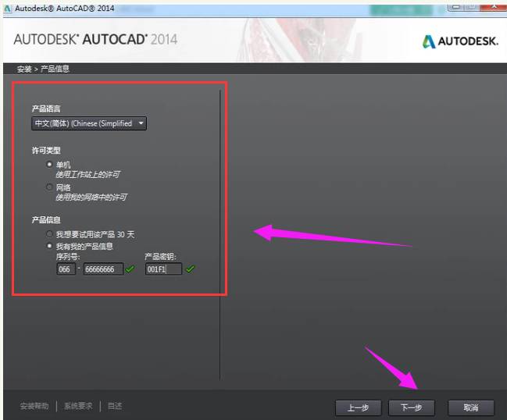Image resolution: width=507 pixels, height=420 pixels.
Task: Select the 单机 standalone license option
Action: click(50, 165)
